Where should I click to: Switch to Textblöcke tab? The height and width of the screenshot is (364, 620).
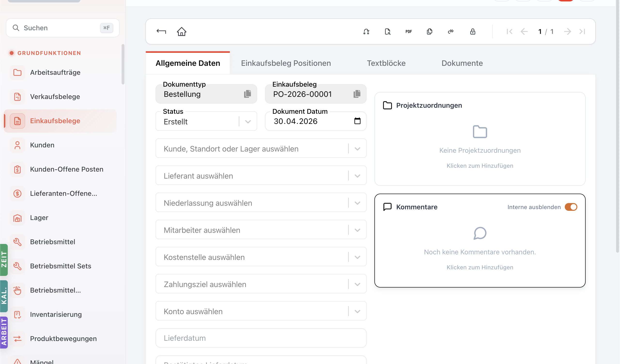(x=386, y=63)
